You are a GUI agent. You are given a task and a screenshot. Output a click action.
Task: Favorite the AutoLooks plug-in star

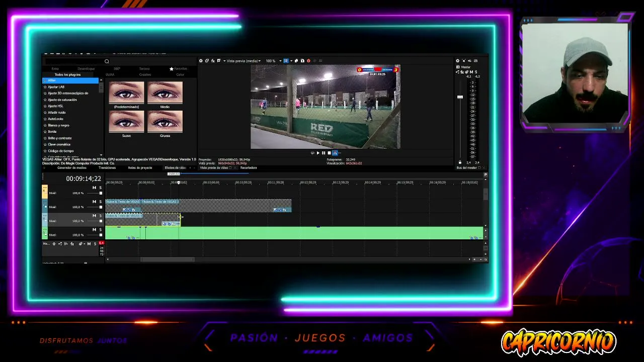(x=45, y=119)
